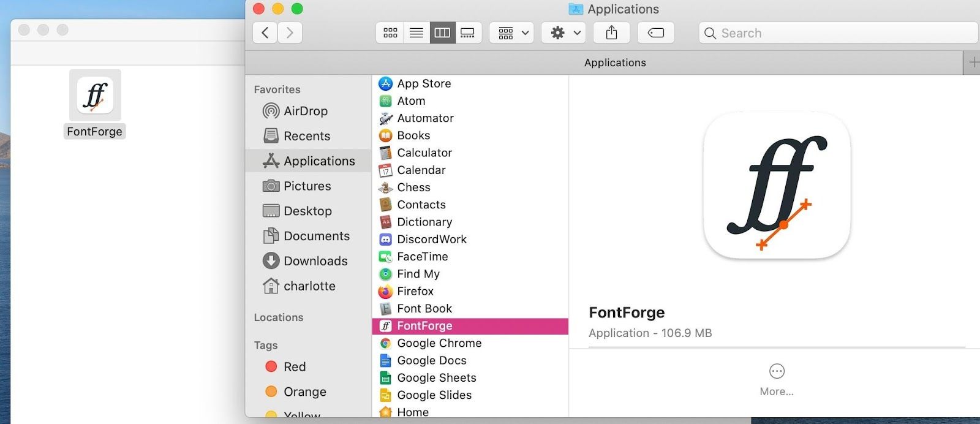Go back with the Finder back arrow
Viewport: 980px width, 424px height.
point(265,32)
